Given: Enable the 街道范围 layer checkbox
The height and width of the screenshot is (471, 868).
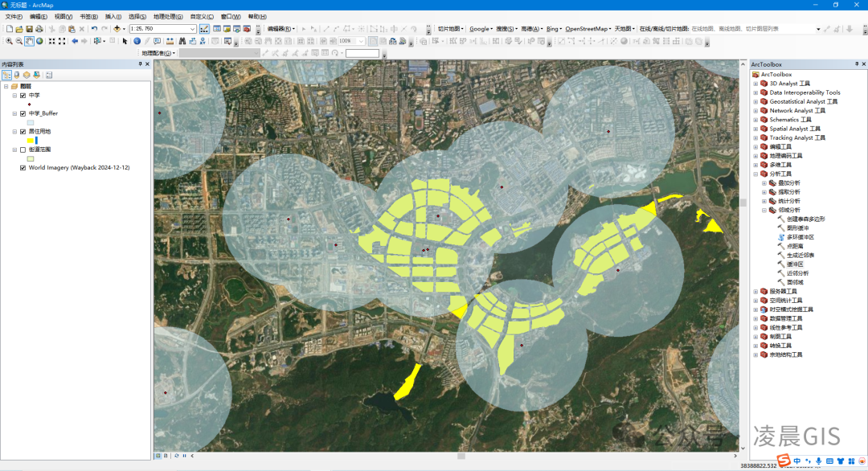Looking at the screenshot, I should click(x=23, y=149).
